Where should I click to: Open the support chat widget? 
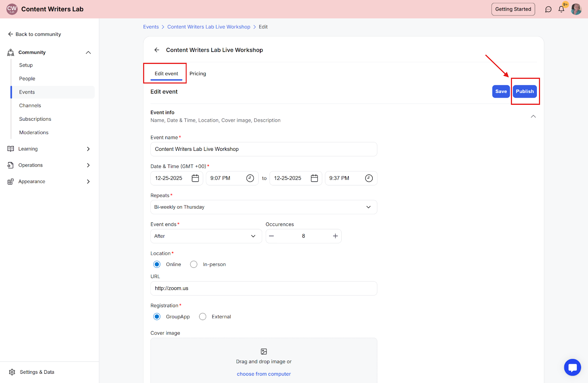point(572,367)
